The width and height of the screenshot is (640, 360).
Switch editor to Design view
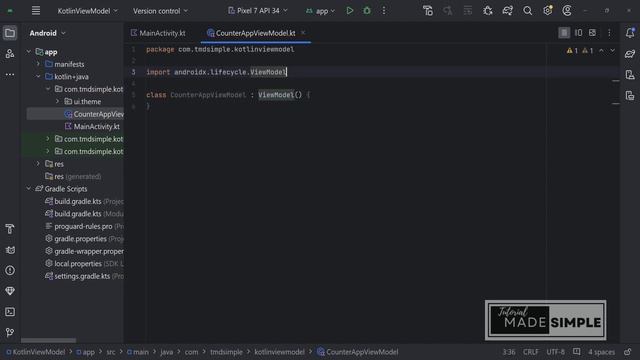(592, 33)
